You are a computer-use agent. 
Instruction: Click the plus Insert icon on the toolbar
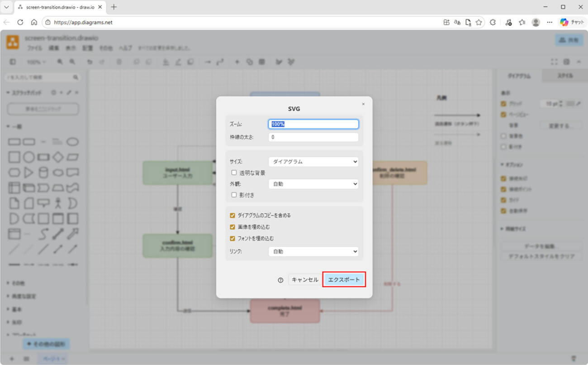point(237,62)
